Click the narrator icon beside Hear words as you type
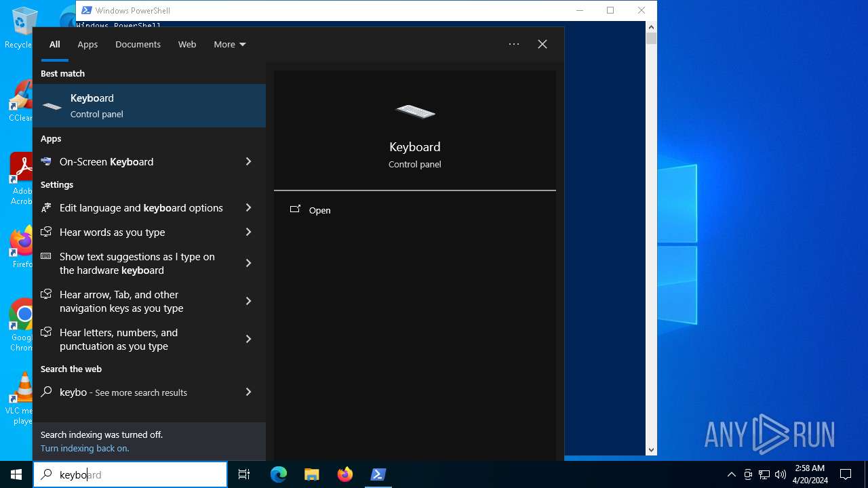868x488 pixels. click(x=46, y=232)
